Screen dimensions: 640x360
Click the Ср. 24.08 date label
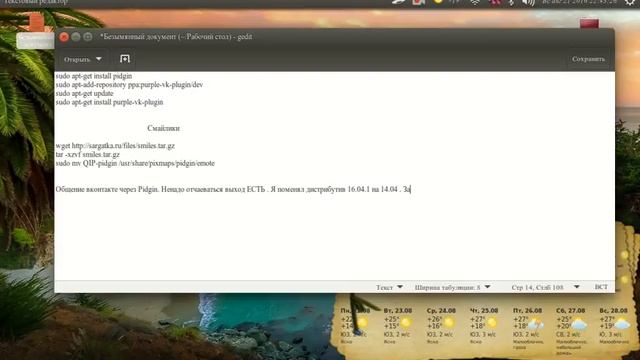[x=441, y=311]
